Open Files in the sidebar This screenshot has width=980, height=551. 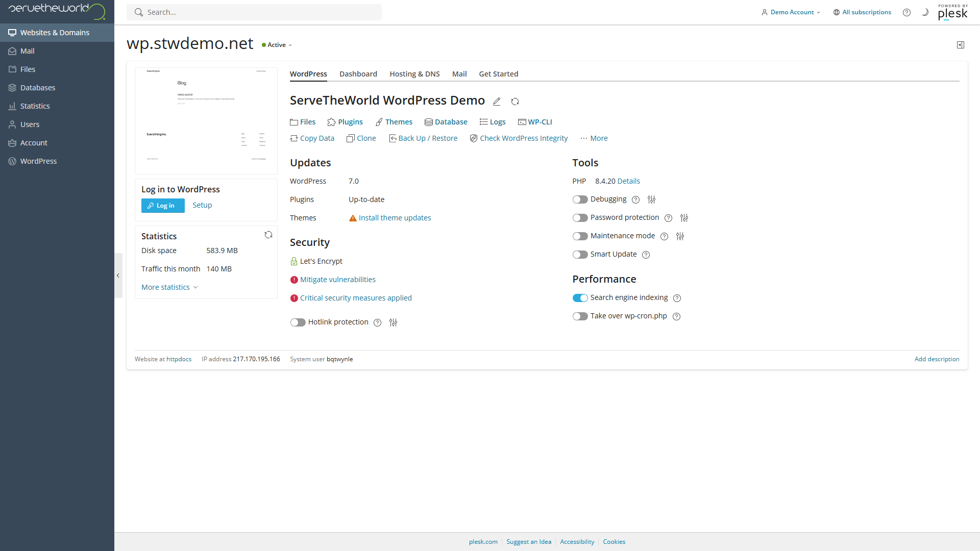pos(57,69)
